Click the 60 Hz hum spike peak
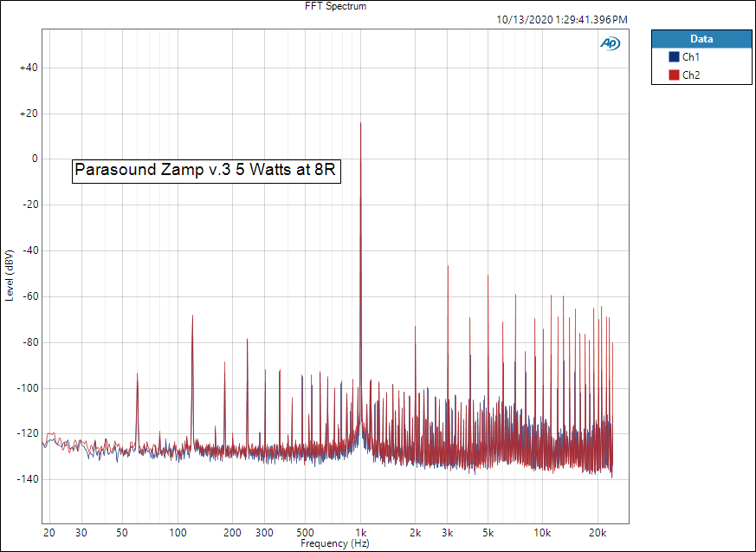The width and height of the screenshot is (756, 552). 138,373
